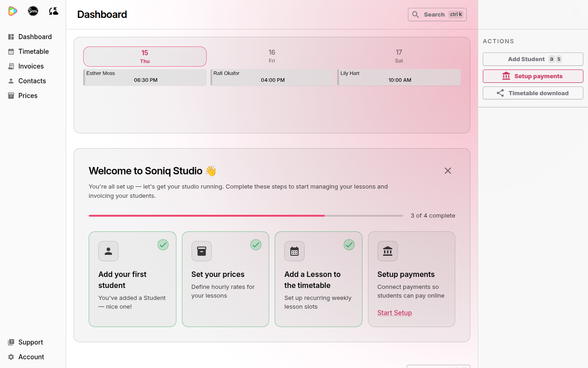Click 'Set up recurring weekly lesson slots' text

coord(318,302)
